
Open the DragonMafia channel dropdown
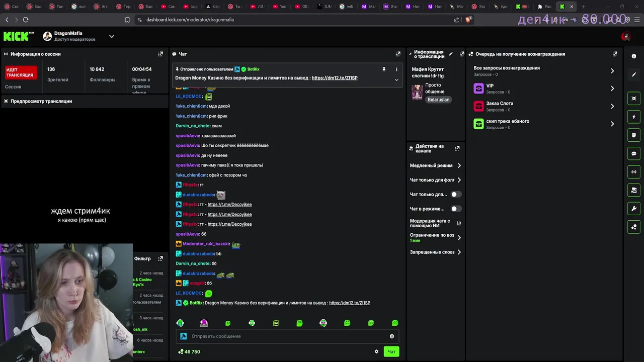(112, 36)
